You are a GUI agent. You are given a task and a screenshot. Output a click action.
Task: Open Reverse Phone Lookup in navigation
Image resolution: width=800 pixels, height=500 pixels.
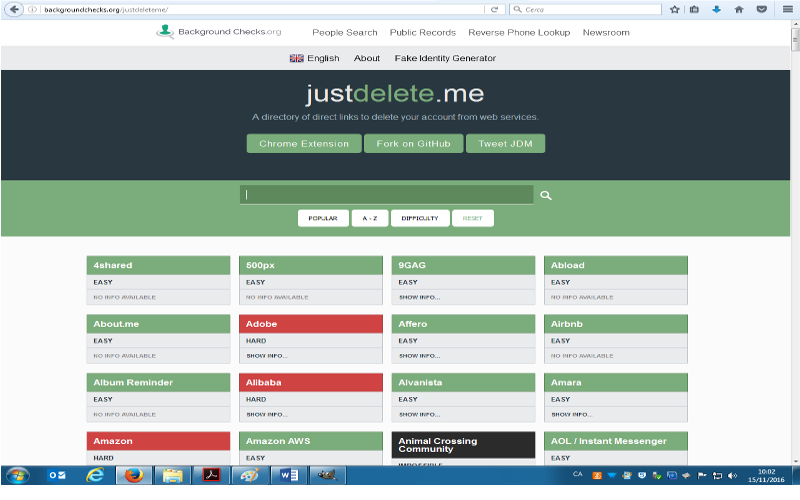click(519, 32)
